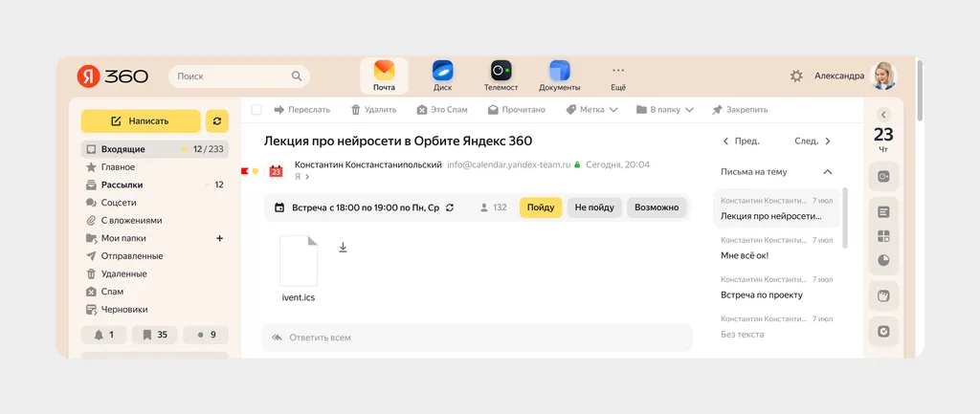980x414 pixels.
Task: Open the clapperboard widget in right sidebar
Action: pyautogui.click(x=883, y=296)
